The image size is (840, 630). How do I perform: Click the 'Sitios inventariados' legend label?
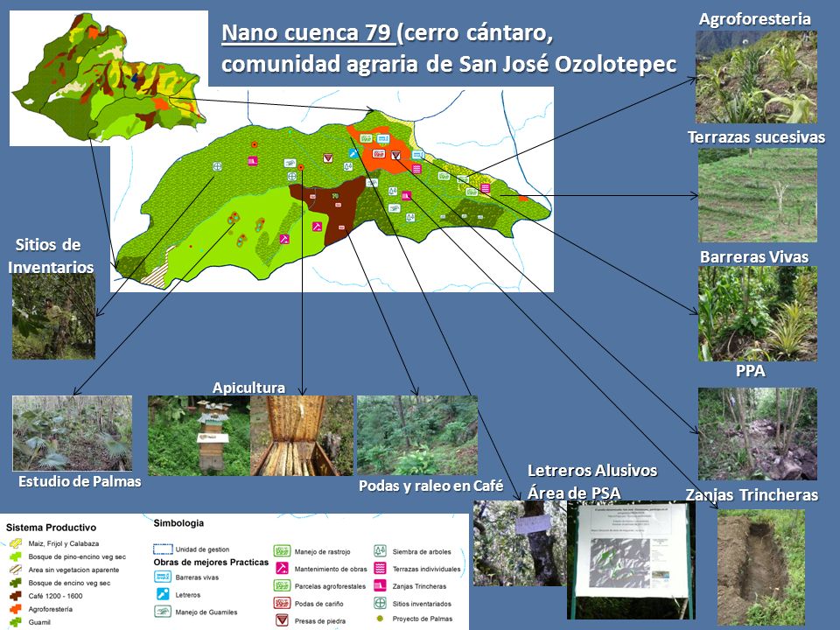click(422, 604)
